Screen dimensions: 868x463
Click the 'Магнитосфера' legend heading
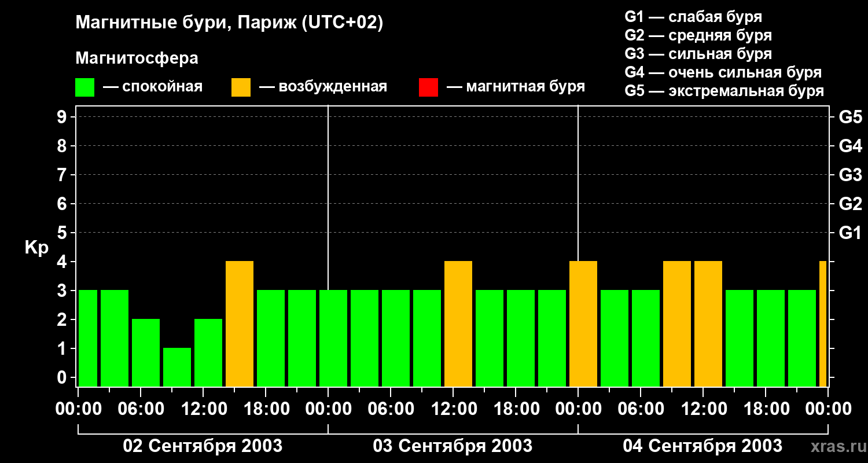pos(137,58)
